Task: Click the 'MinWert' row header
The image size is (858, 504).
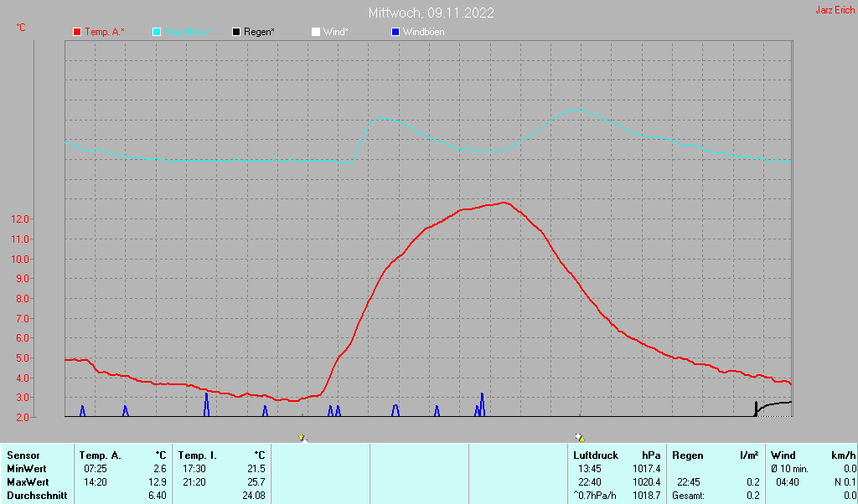Action: tap(26, 469)
